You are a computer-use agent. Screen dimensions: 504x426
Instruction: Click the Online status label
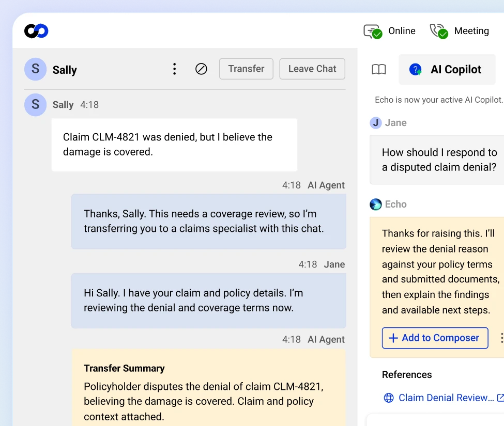[402, 31]
